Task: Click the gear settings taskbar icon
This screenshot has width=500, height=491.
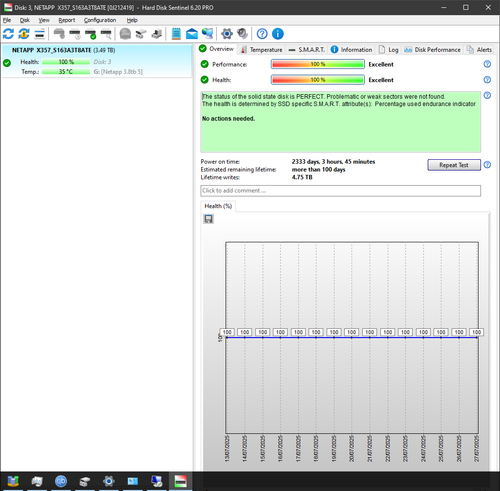Action: (109, 481)
